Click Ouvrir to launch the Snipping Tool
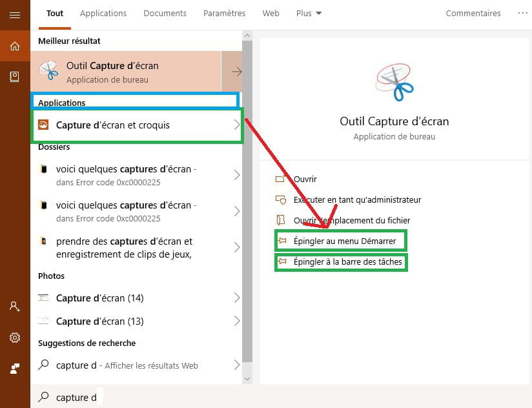 pos(305,179)
